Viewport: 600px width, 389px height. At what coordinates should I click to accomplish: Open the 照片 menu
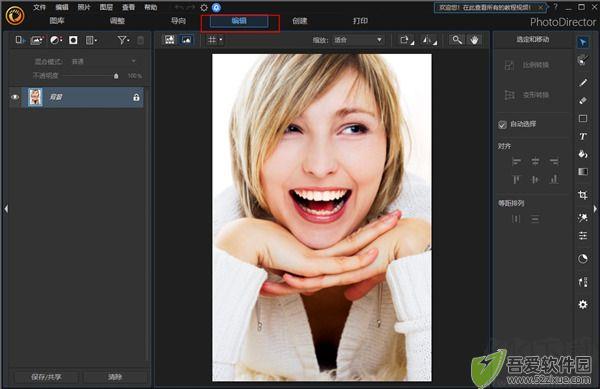(x=84, y=7)
